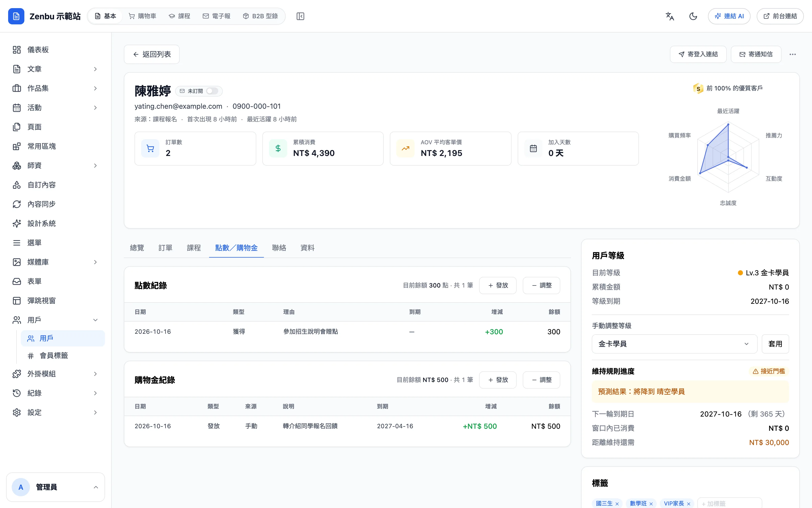The height and width of the screenshot is (508, 812).
Task: Toggle the 未訂閱 subscription switch
Action: point(212,91)
